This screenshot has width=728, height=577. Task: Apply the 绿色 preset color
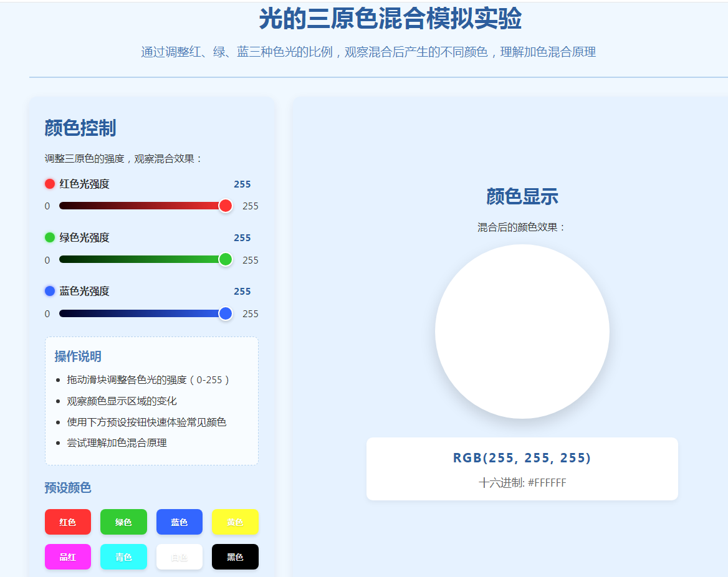(x=123, y=522)
